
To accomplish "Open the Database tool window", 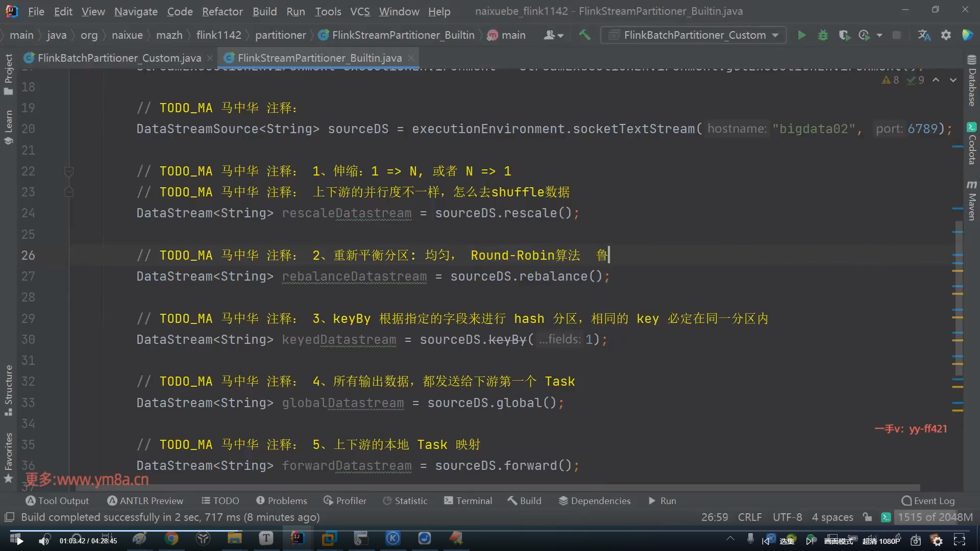I will (x=971, y=82).
